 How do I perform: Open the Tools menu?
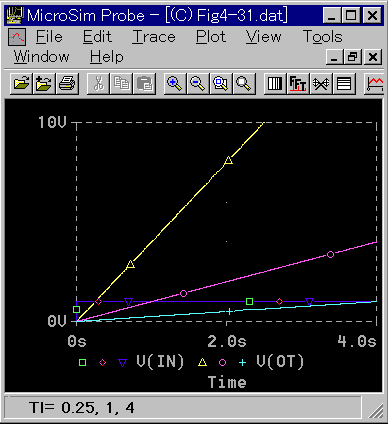pyautogui.click(x=323, y=37)
